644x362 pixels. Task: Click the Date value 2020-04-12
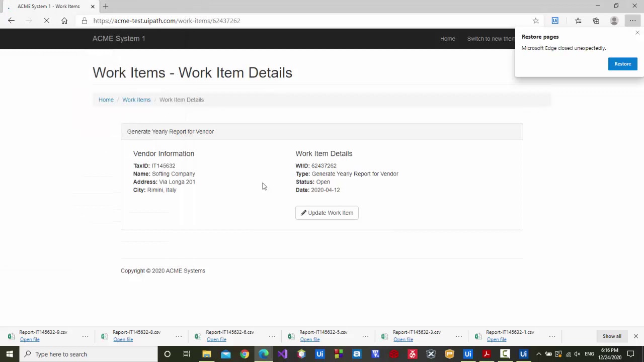(326, 190)
